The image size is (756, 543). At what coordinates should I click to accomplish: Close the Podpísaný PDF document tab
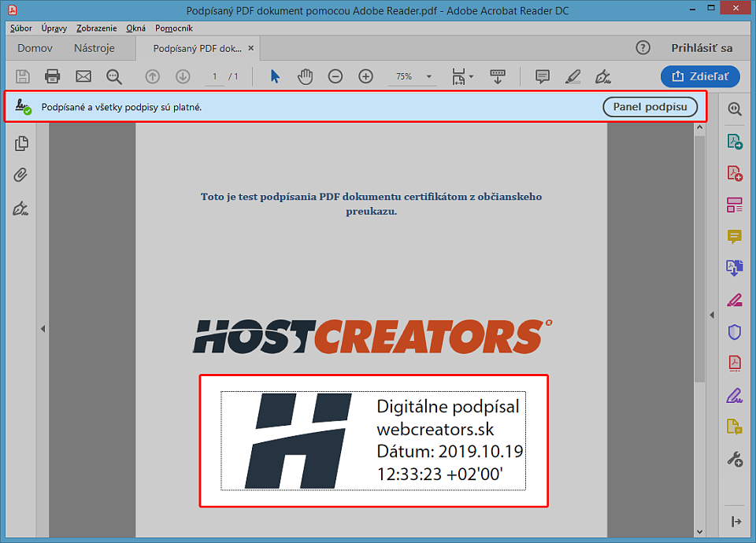[x=251, y=48]
